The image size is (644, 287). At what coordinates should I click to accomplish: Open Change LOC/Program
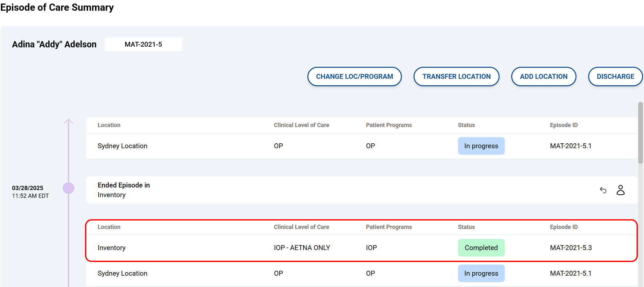(354, 77)
